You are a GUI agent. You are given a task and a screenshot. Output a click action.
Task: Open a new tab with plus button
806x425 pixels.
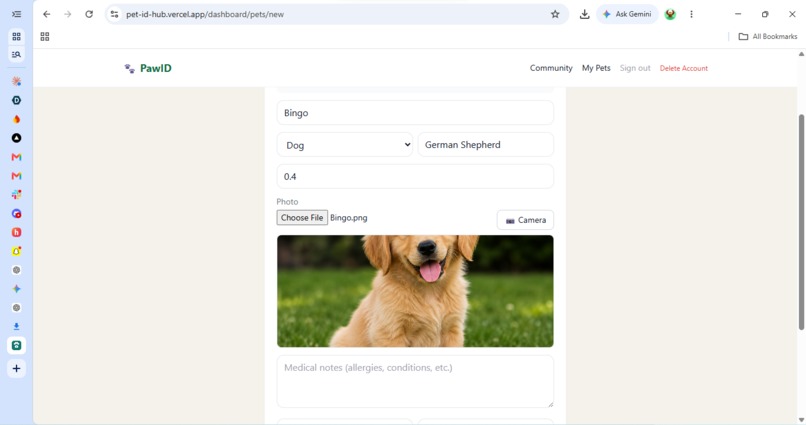16,368
